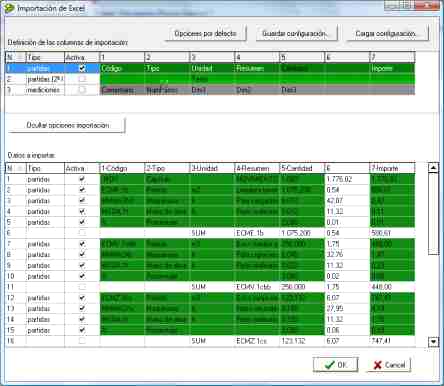Click the vertical scrollbar thumb of data list
The width and height of the screenshot is (444, 386).
click(x=433, y=213)
